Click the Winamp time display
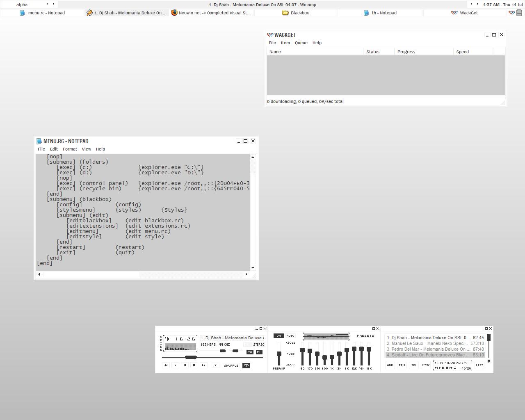Screen dimensions: 525x420 click(185, 339)
